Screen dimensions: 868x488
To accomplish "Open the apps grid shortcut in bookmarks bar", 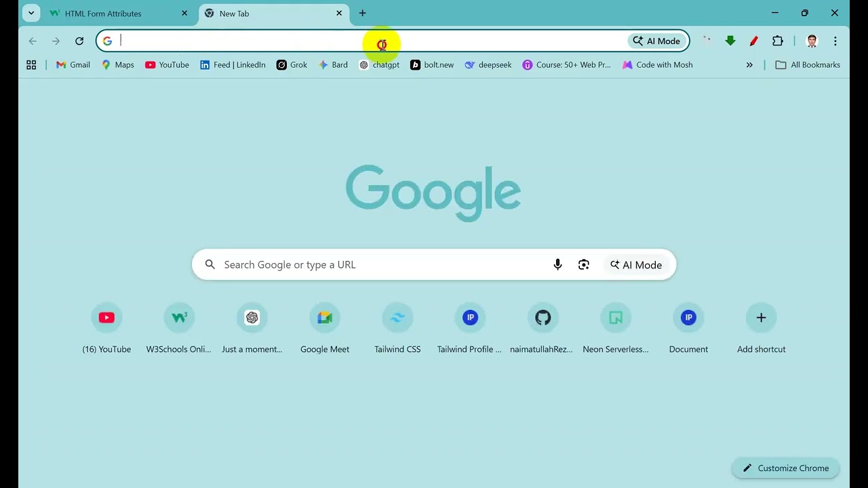I will pyautogui.click(x=31, y=65).
